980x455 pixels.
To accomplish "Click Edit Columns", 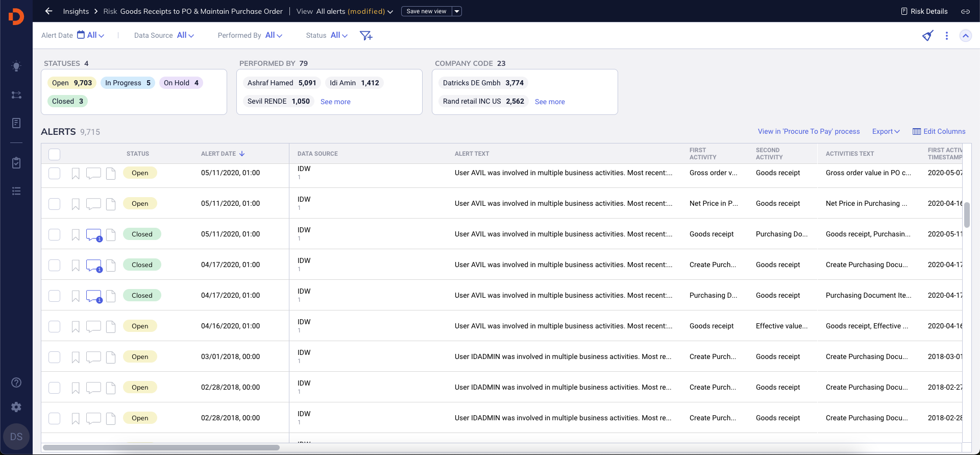I will point(939,131).
